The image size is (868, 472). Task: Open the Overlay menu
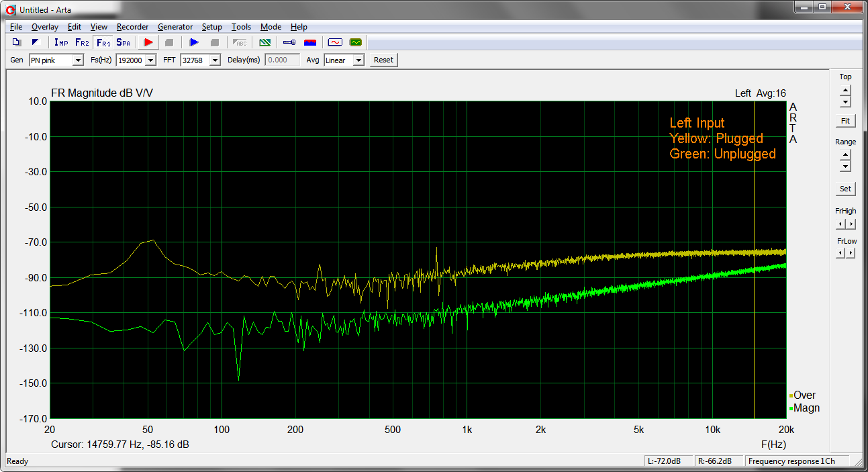(45, 27)
